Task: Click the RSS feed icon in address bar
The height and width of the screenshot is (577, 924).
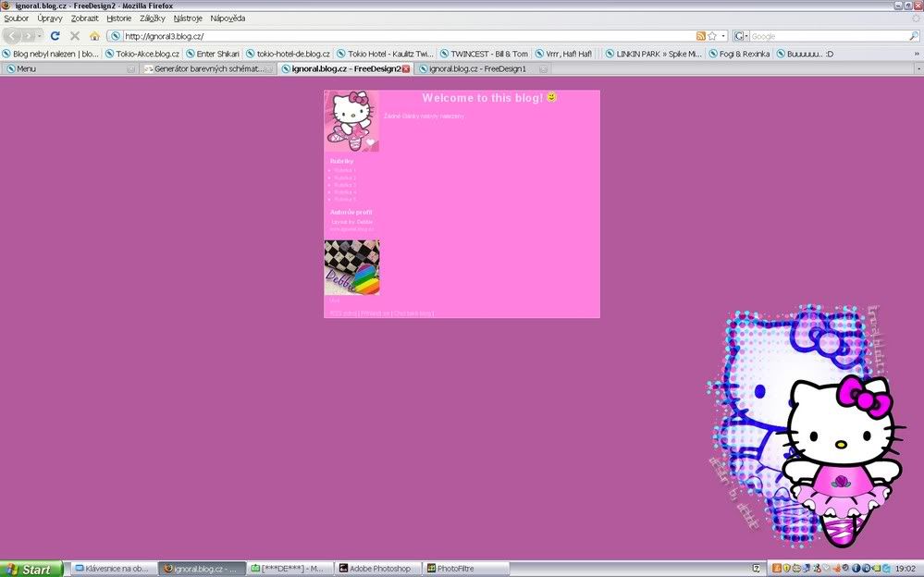Action: click(x=701, y=36)
